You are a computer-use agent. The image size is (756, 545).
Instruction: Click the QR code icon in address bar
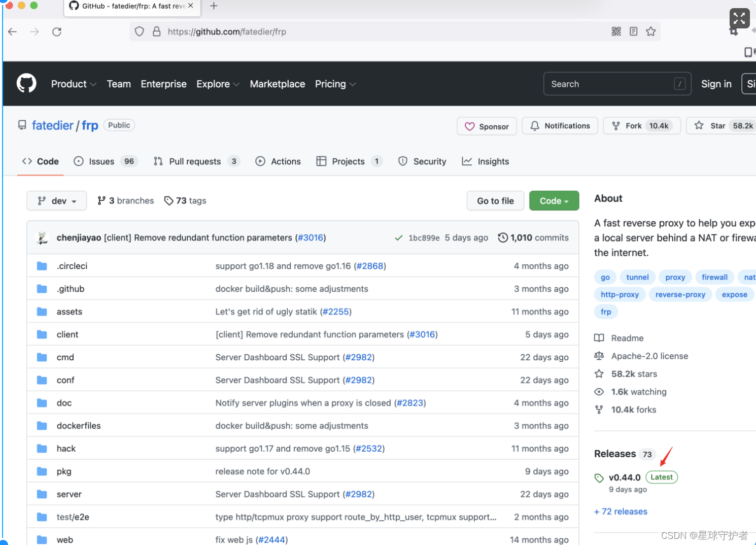[x=616, y=31]
